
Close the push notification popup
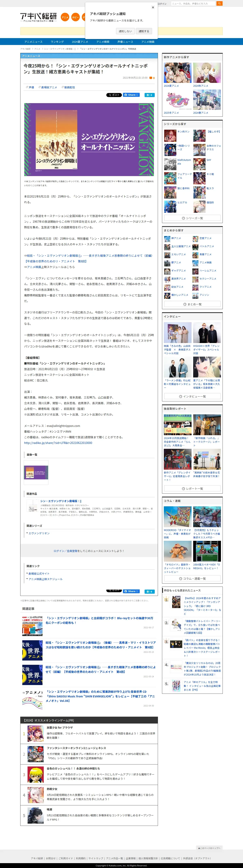click(153, 7)
